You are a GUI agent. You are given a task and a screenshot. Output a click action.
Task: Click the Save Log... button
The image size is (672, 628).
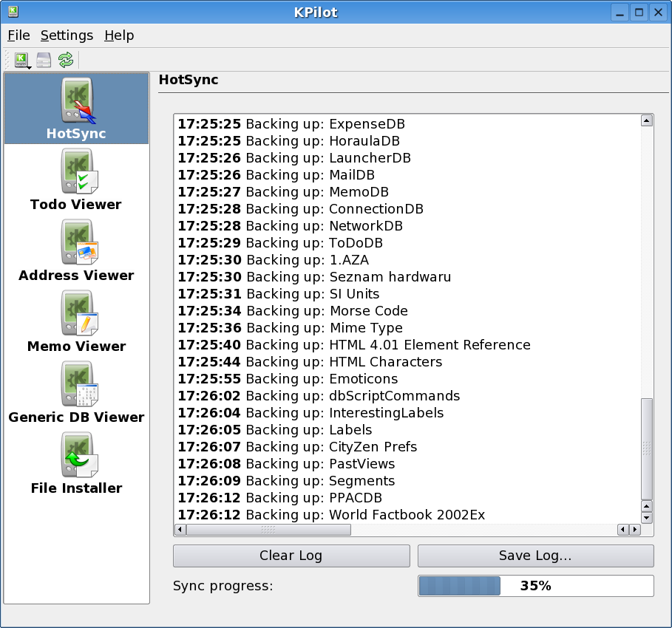536,556
